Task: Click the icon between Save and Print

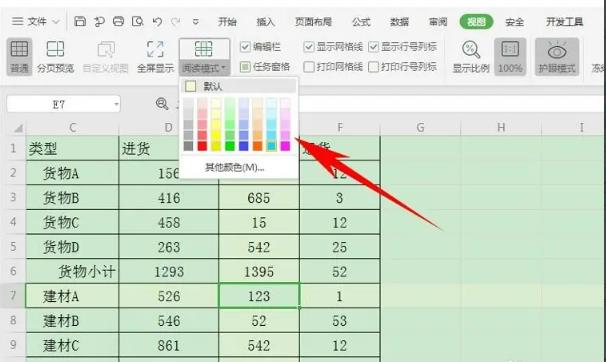Action: click(x=99, y=21)
